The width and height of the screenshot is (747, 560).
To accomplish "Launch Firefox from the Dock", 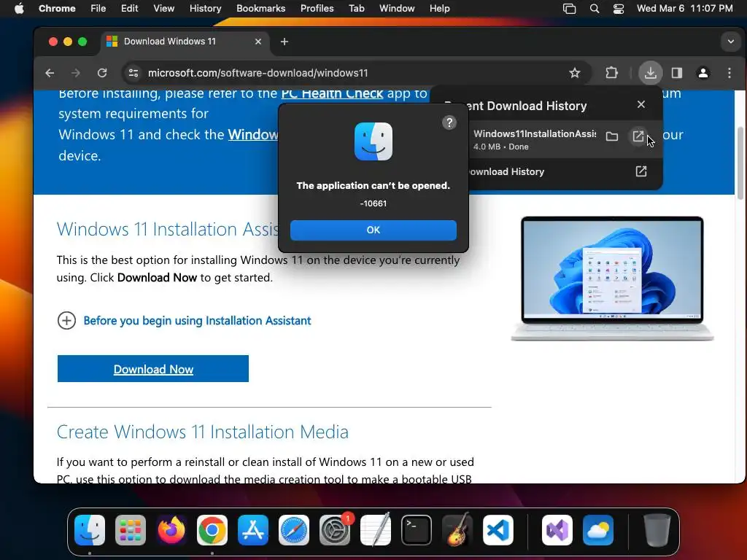I will tap(171, 530).
